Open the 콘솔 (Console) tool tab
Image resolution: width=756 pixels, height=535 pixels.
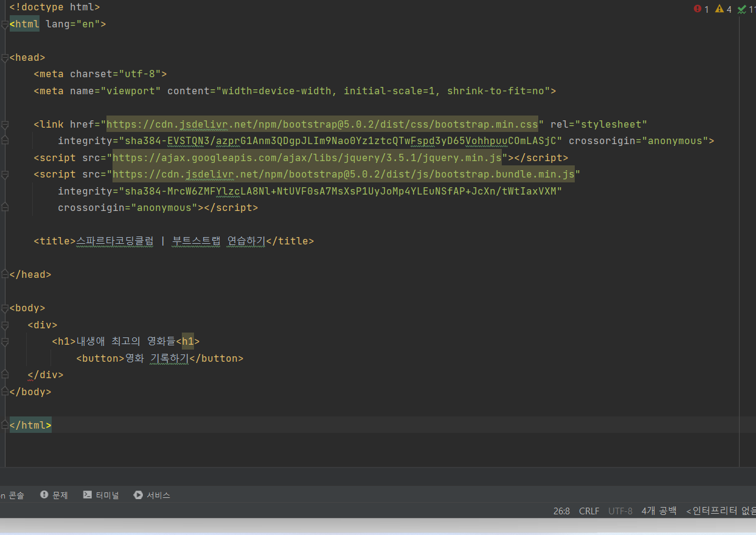12,495
